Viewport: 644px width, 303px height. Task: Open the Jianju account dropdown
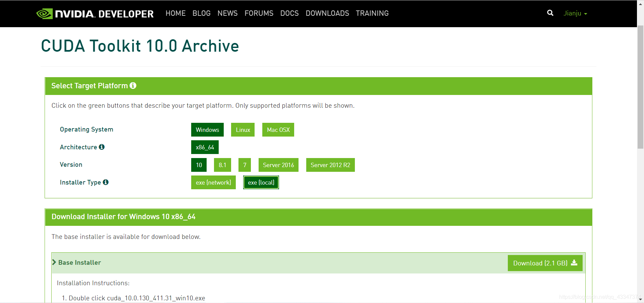(575, 13)
